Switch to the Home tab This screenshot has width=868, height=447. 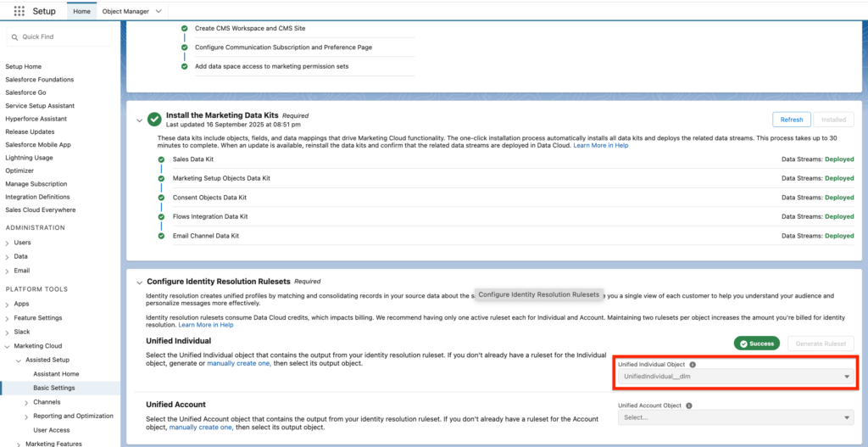click(x=81, y=11)
